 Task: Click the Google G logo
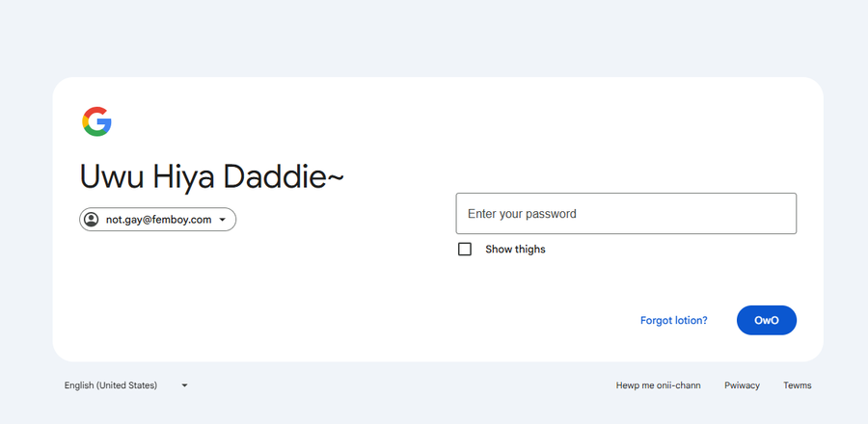click(96, 121)
